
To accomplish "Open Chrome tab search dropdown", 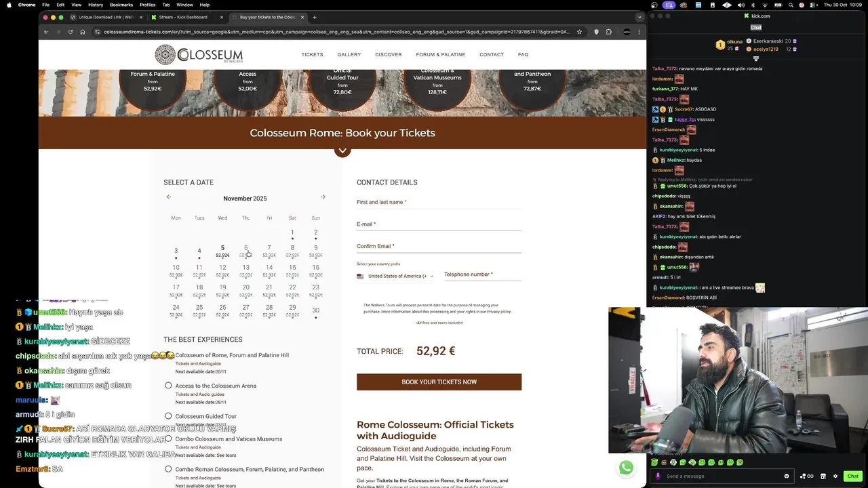I will (x=639, y=17).
